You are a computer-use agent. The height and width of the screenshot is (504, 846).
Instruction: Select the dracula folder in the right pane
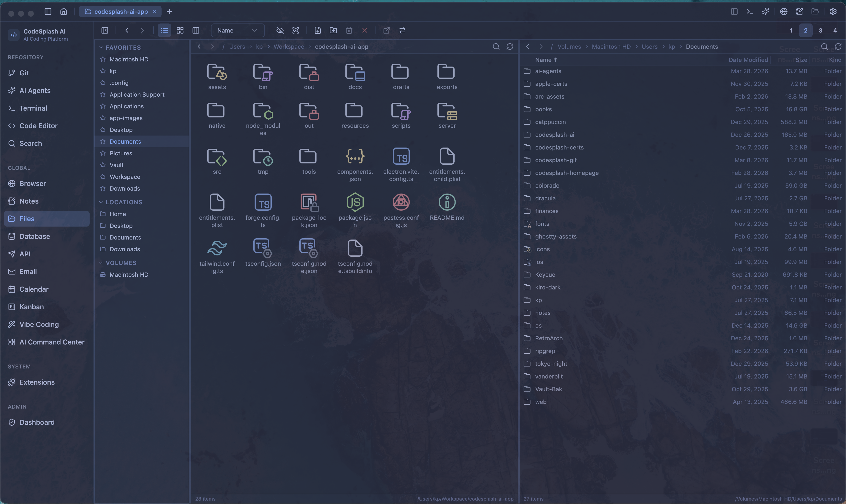tap(545, 198)
